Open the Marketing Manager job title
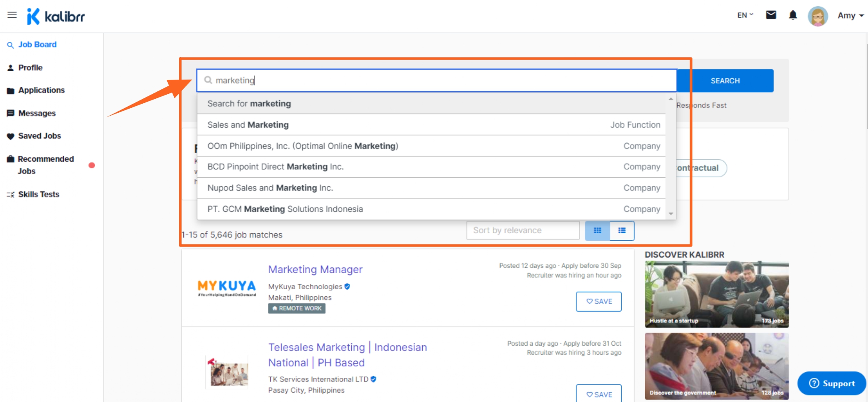Screen dimensions: 868x402 pos(315,270)
